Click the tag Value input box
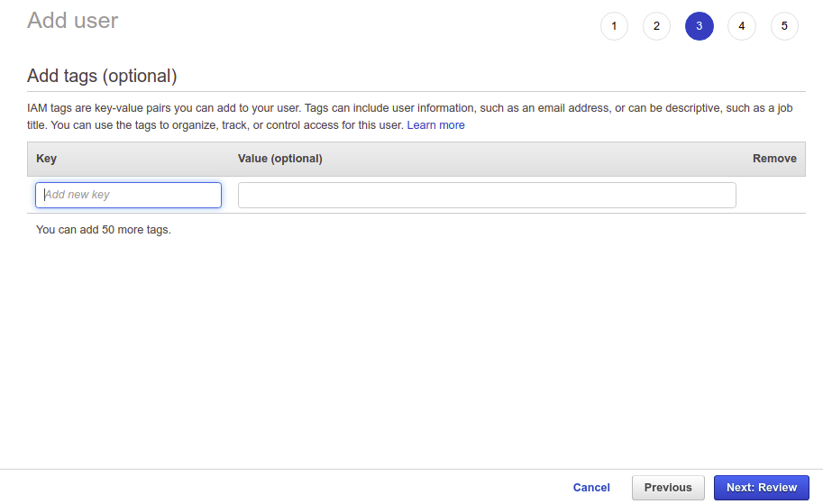Image resolution: width=823 pixels, height=504 pixels. click(x=487, y=195)
